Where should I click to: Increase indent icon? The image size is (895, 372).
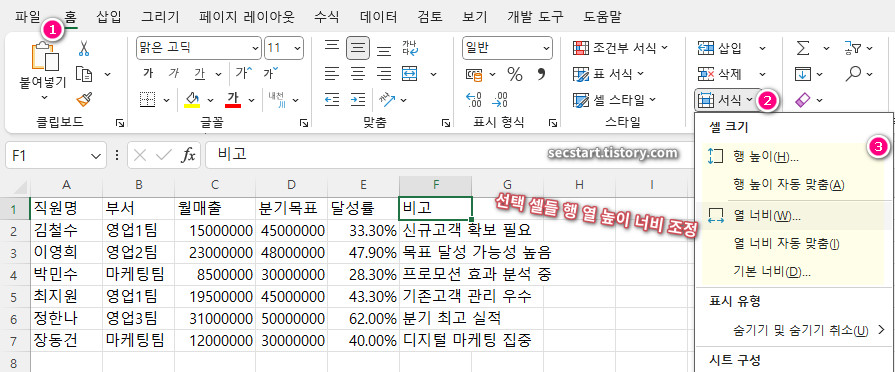(x=358, y=100)
